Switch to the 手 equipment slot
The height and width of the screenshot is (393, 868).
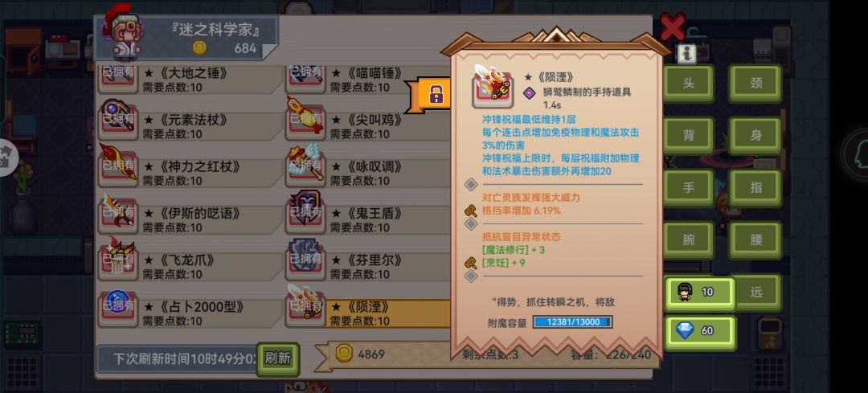pos(688,188)
